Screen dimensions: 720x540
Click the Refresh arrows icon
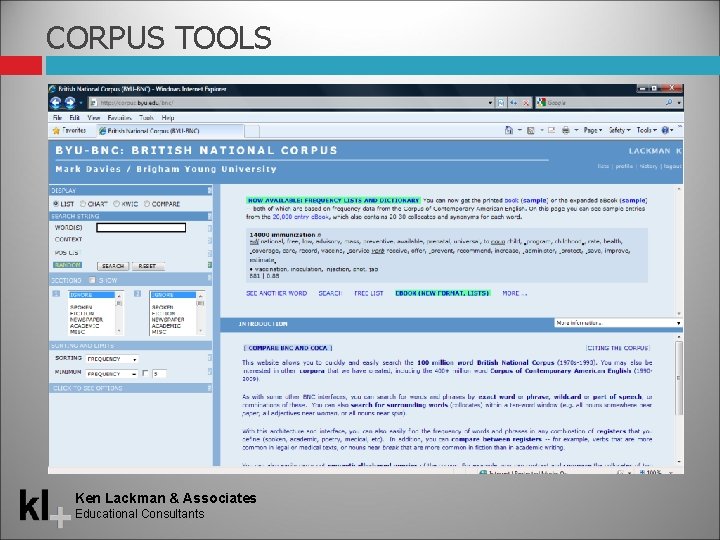[513, 103]
